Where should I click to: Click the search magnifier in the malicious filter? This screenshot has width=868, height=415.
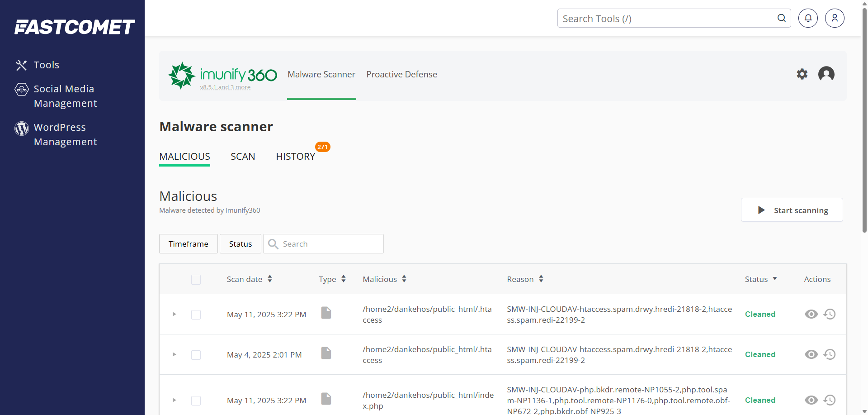coord(273,244)
